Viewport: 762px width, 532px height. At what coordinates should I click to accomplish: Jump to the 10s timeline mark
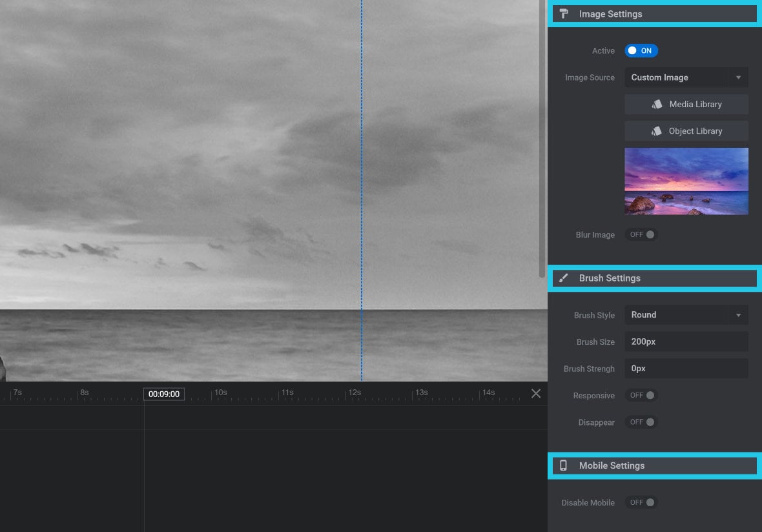(221, 393)
